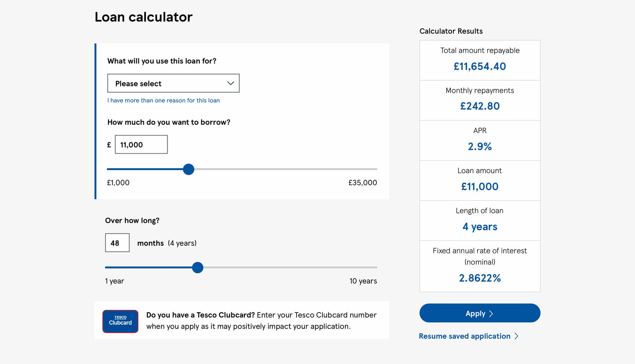The image size is (635, 364).
Task: Click the 1 year start label
Action: click(115, 281)
